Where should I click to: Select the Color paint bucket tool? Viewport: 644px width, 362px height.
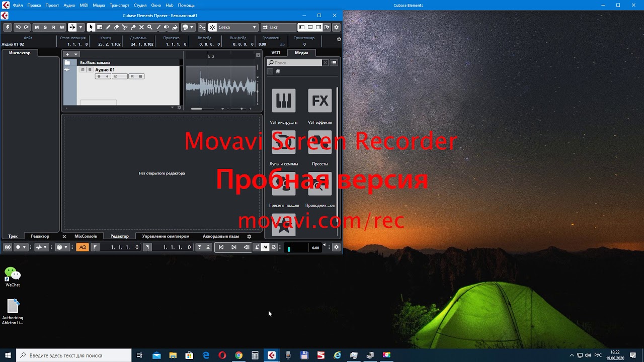(x=175, y=27)
